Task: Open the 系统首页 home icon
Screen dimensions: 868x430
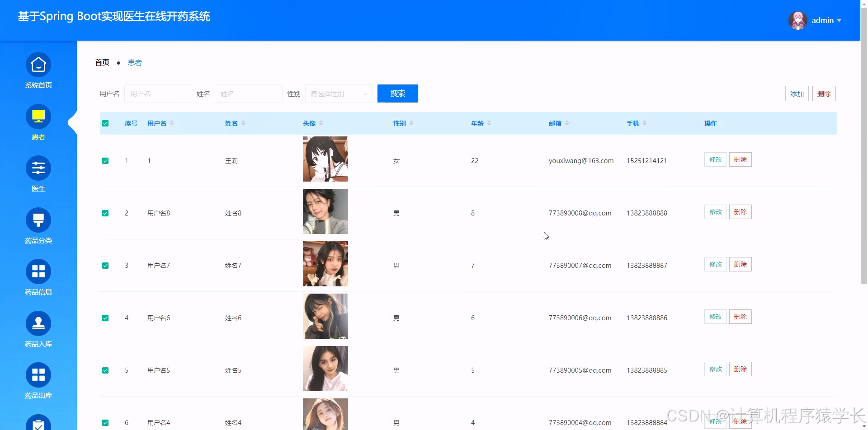Action: (38, 65)
